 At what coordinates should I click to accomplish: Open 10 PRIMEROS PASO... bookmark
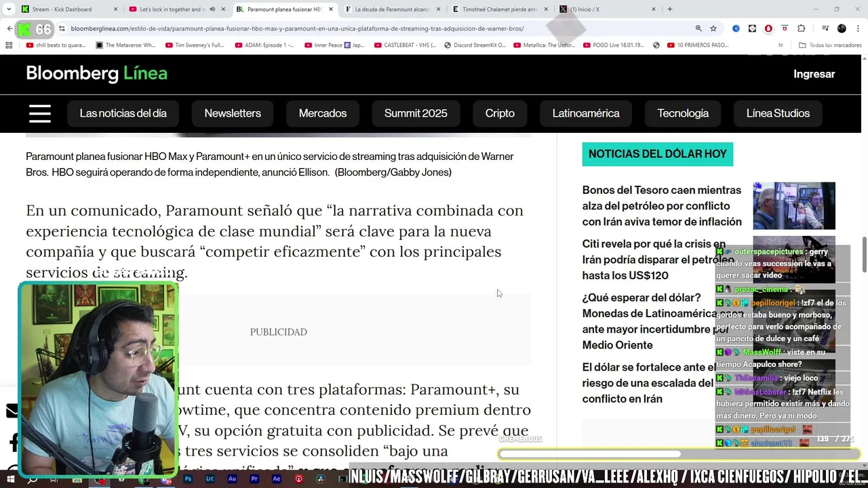pos(697,45)
